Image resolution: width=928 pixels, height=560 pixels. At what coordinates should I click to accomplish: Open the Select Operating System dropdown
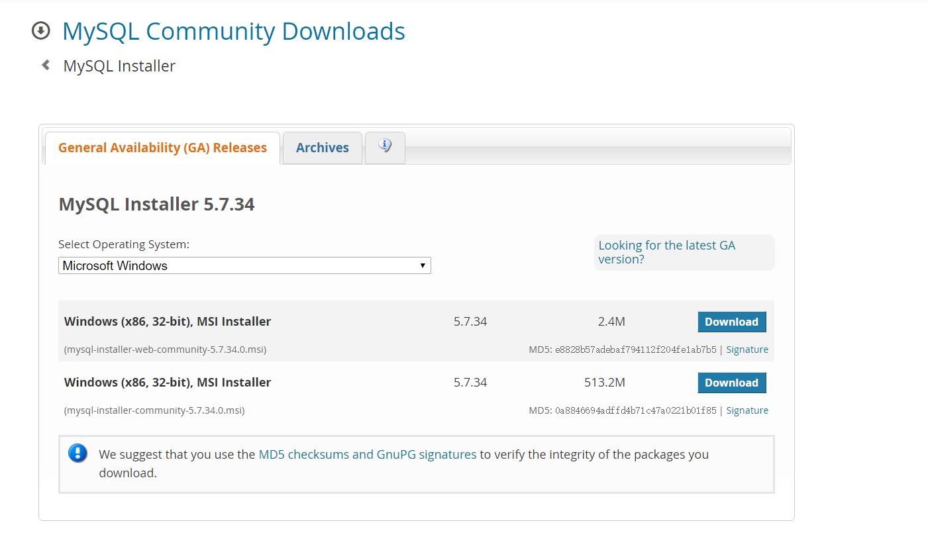click(x=244, y=265)
